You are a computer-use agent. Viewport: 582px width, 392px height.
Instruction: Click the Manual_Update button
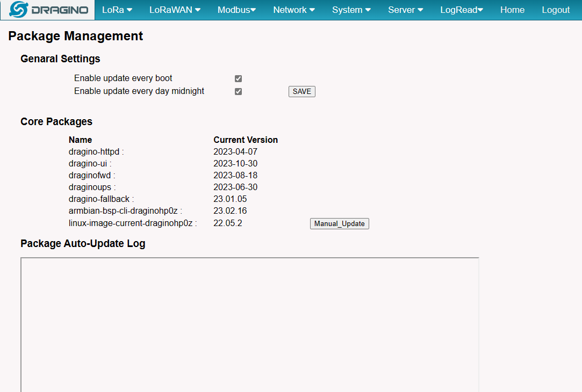point(339,223)
